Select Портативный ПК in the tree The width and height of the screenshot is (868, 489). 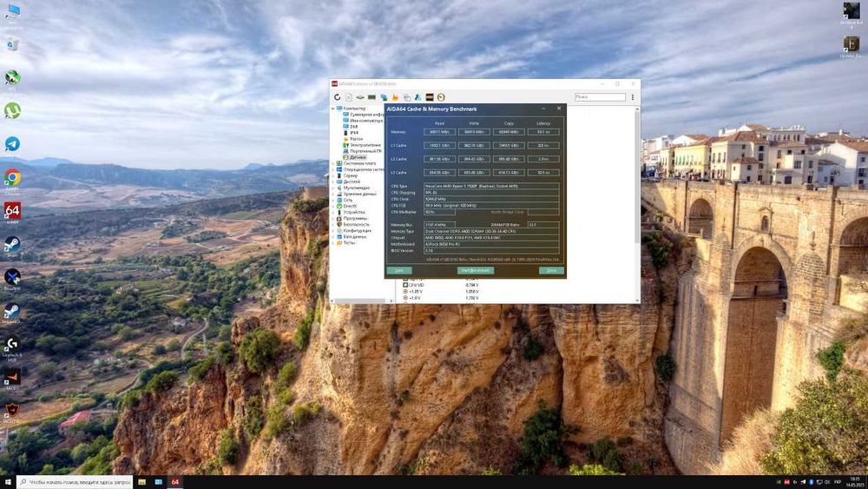pyautogui.click(x=363, y=150)
